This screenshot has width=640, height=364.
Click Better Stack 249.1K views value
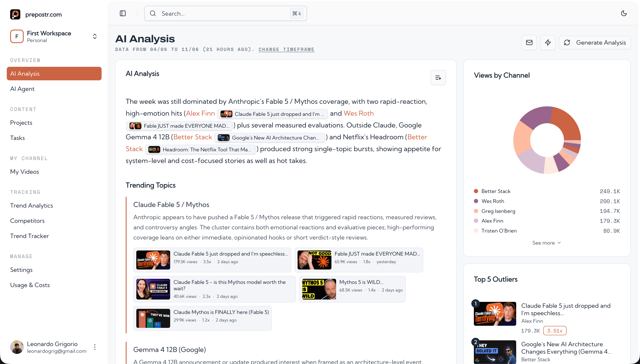tap(610, 191)
